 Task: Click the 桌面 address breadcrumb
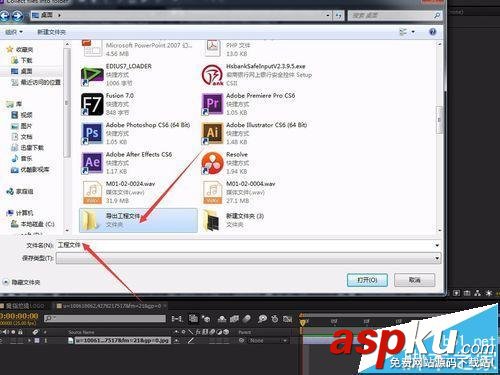pos(47,15)
